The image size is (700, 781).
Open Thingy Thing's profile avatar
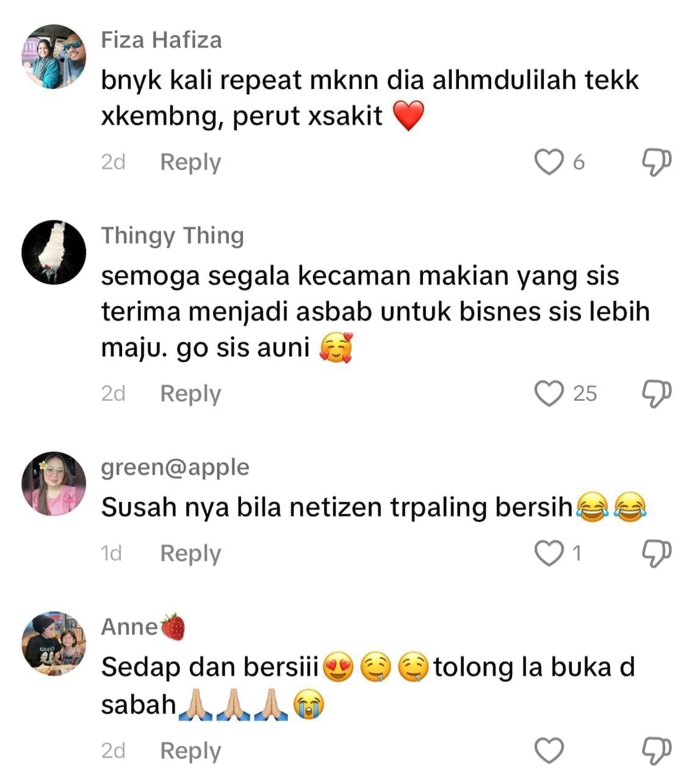(54, 252)
